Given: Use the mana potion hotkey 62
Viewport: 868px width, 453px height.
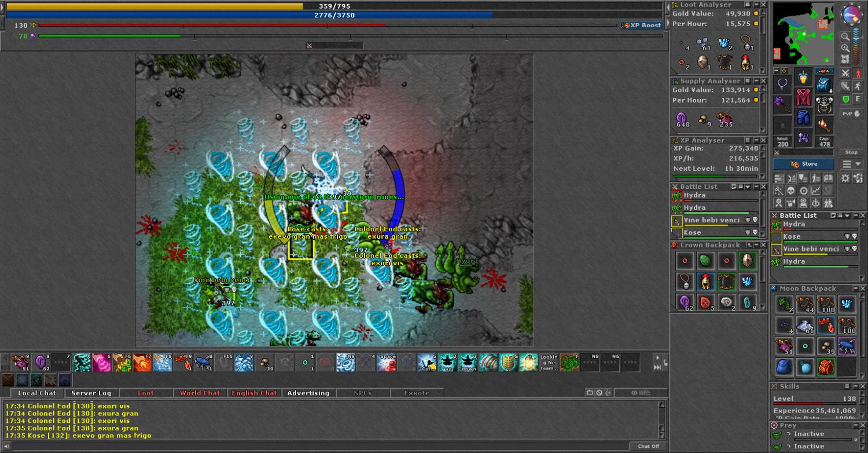Looking at the screenshot, I should click(41, 363).
